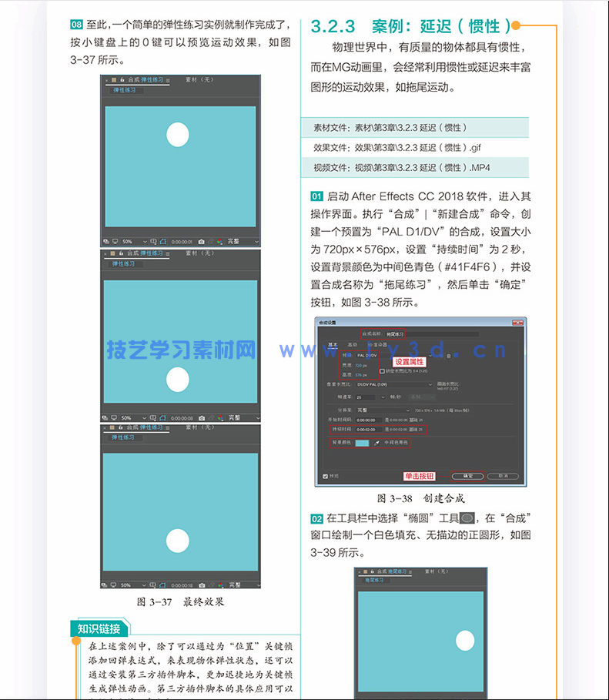Click the 0:00:00:18 timecode in the third viewer
Image resolution: width=609 pixels, height=700 pixels.
click(182, 584)
